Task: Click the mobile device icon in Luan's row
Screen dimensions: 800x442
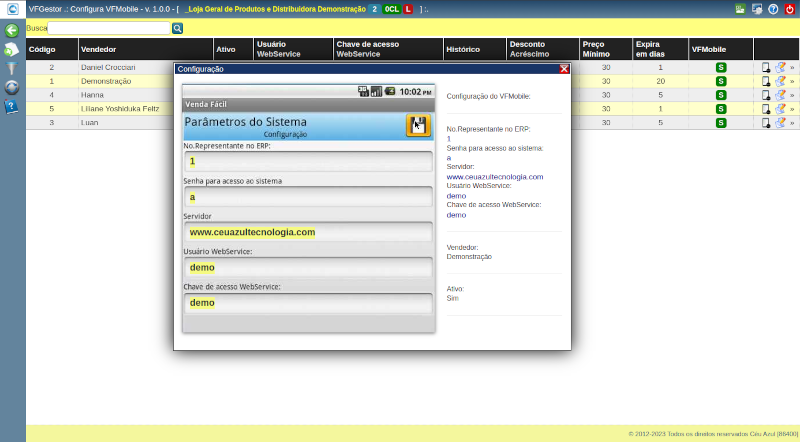Action: pos(766,122)
